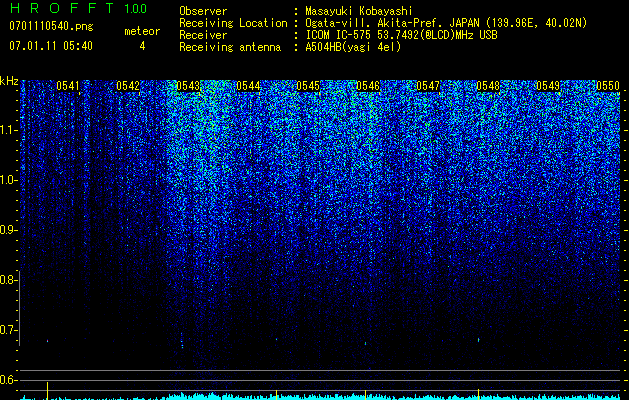Click the receiver ICOM IC-575 frequency text

click(x=401, y=35)
